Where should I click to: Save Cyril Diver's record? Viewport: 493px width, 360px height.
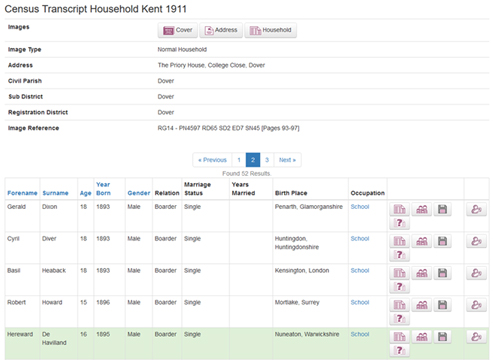coord(442,241)
